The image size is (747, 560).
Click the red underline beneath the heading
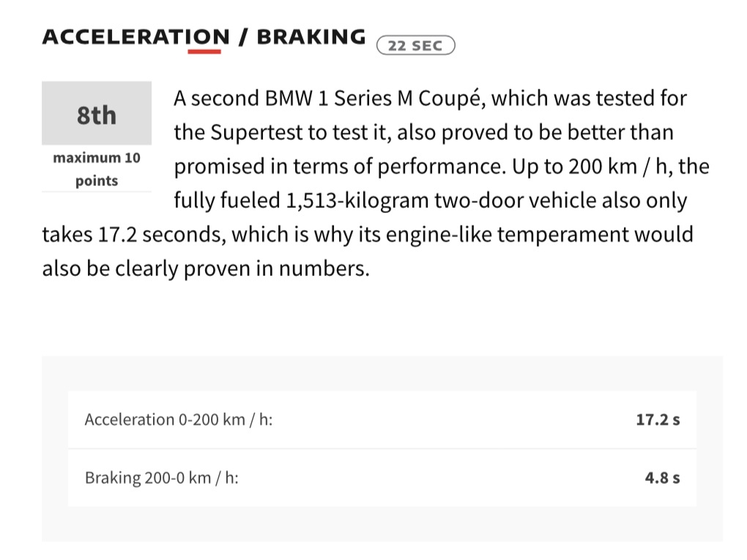tap(204, 51)
